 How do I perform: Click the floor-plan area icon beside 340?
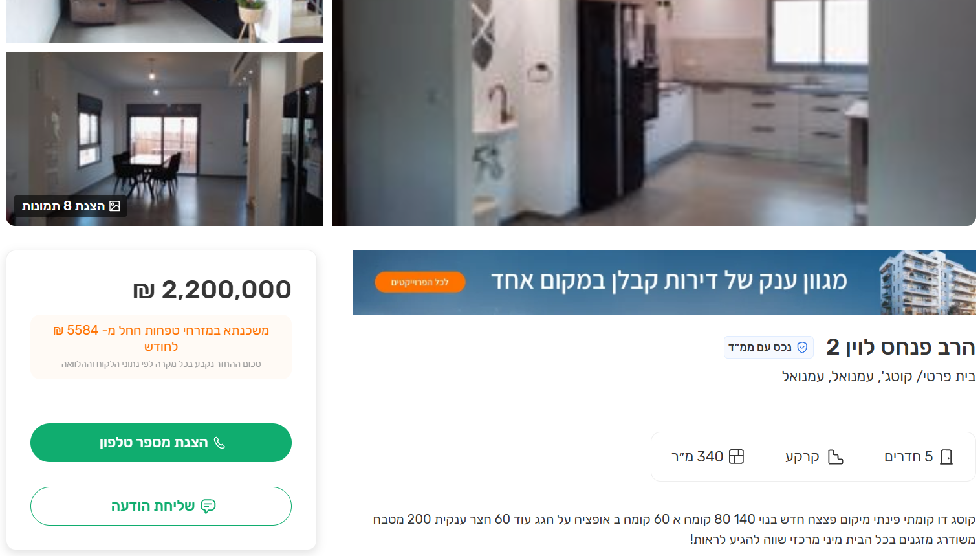pos(736,457)
